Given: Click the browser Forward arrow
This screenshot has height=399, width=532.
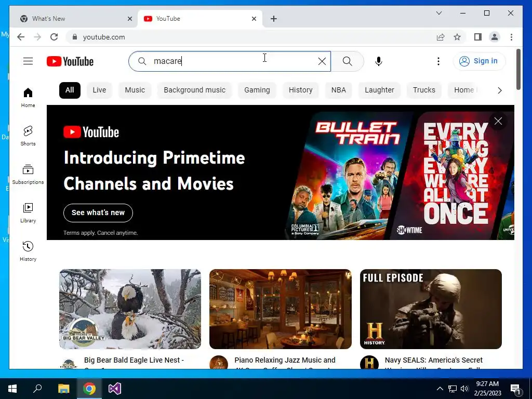Looking at the screenshot, I should (x=37, y=37).
